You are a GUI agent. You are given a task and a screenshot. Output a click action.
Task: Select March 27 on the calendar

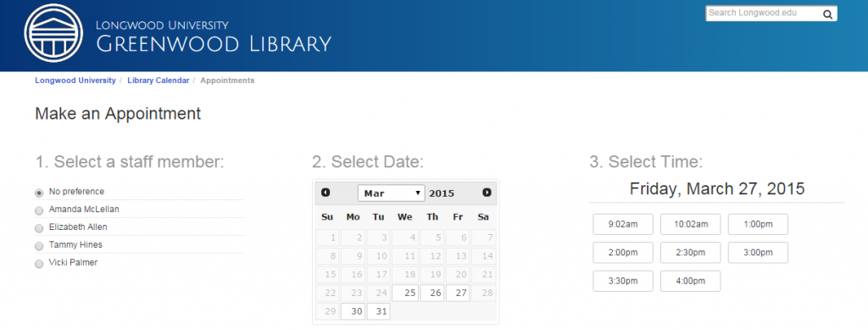pos(458,293)
